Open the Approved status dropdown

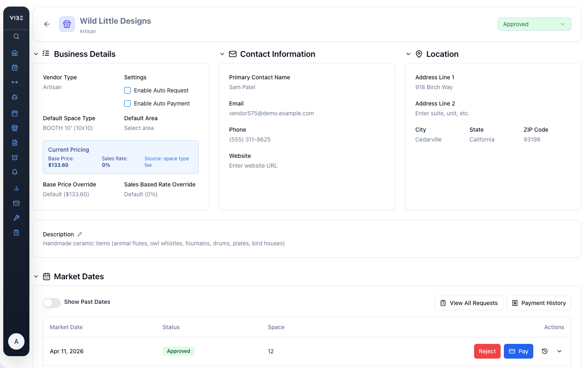[534, 24]
